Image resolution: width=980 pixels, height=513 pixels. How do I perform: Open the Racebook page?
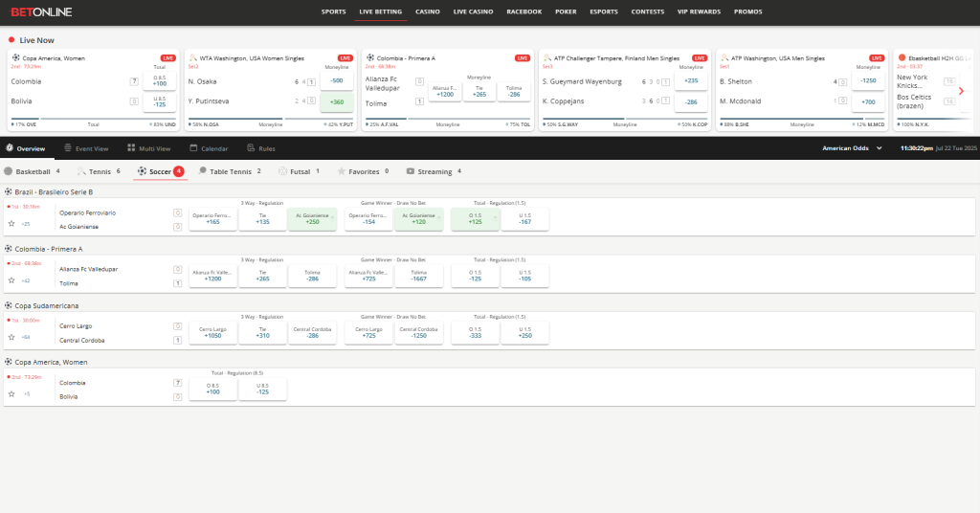pos(523,11)
